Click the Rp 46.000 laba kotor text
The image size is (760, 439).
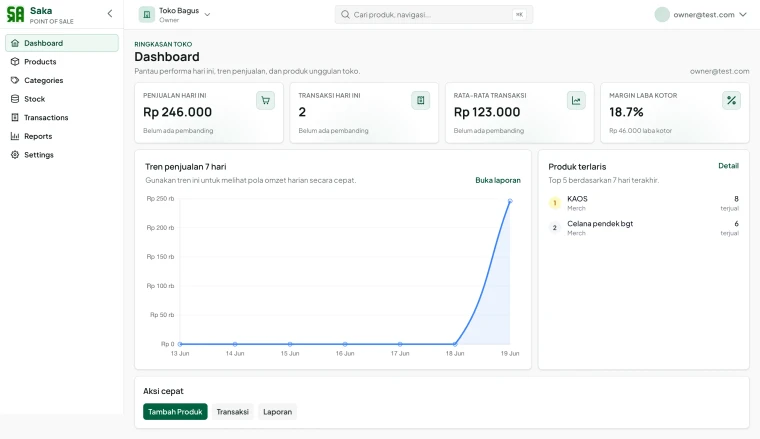coord(640,131)
